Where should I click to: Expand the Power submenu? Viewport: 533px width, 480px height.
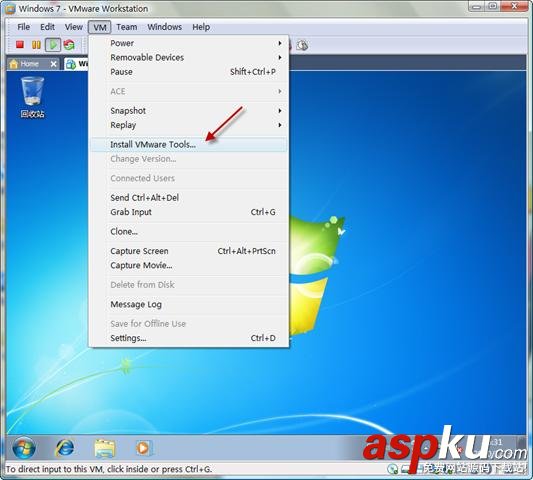(x=188, y=43)
